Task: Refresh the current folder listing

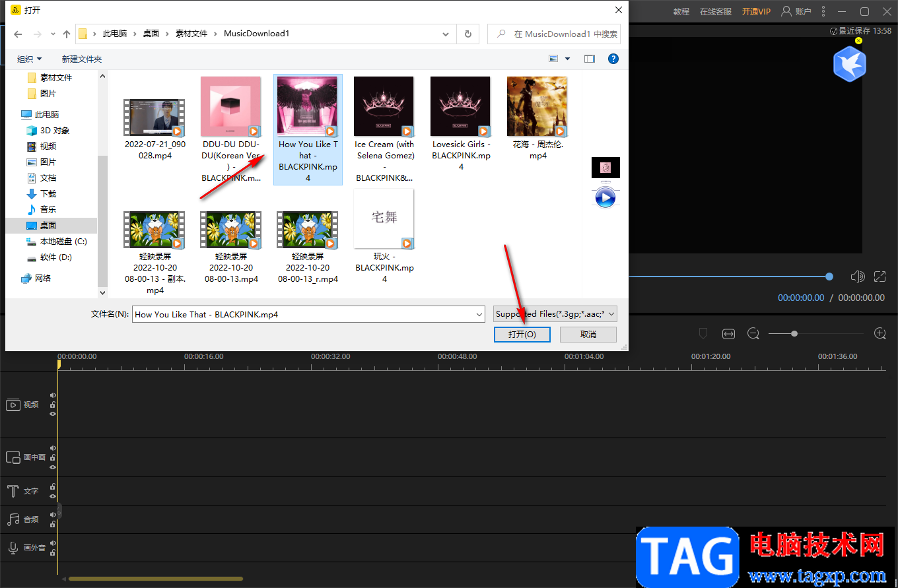Action: 468,34
